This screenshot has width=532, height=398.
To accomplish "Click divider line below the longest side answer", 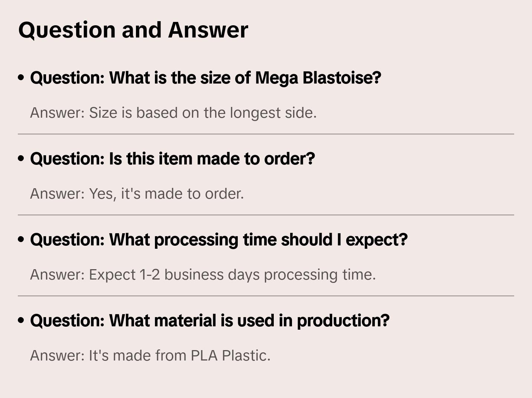I will 266,134.
